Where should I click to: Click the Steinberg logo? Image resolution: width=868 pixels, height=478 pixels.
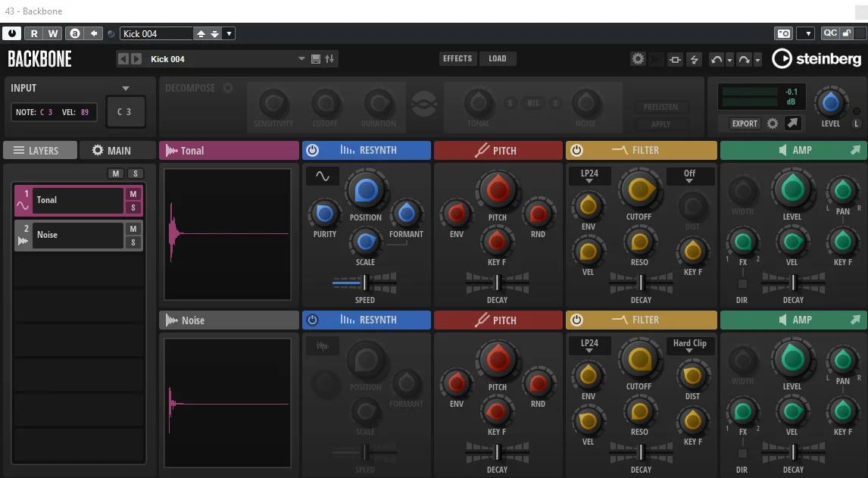pyautogui.click(x=817, y=59)
